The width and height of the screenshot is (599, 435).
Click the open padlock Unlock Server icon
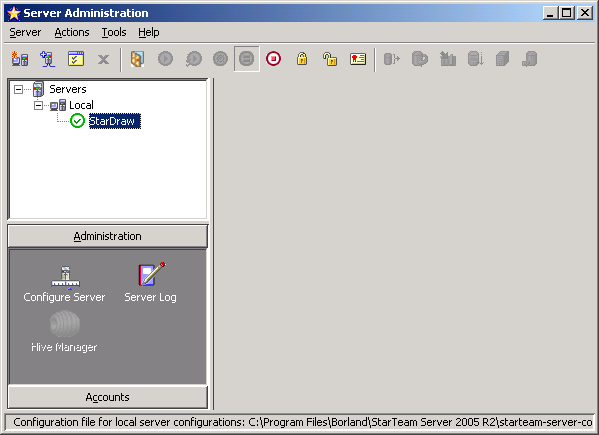[x=330, y=59]
